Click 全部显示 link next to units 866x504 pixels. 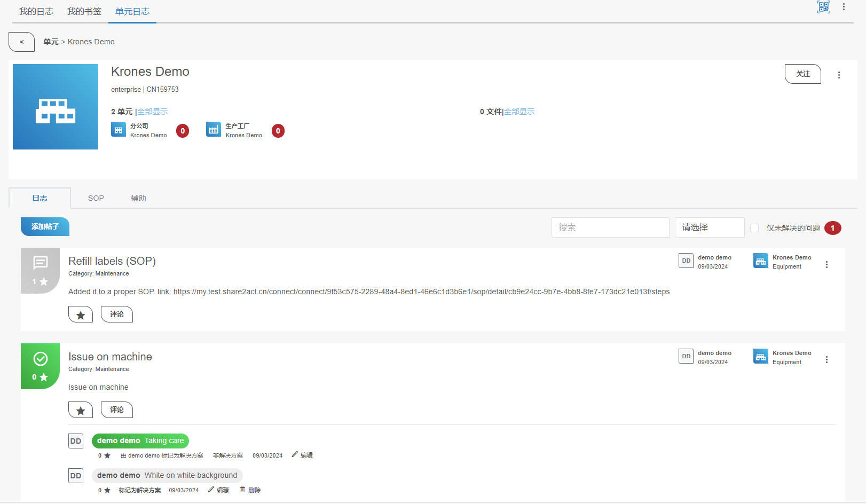[x=153, y=112]
